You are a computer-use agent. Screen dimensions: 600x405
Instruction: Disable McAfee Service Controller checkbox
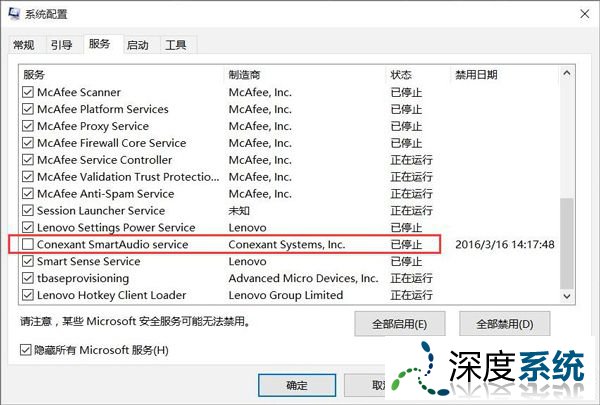click(28, 160)
